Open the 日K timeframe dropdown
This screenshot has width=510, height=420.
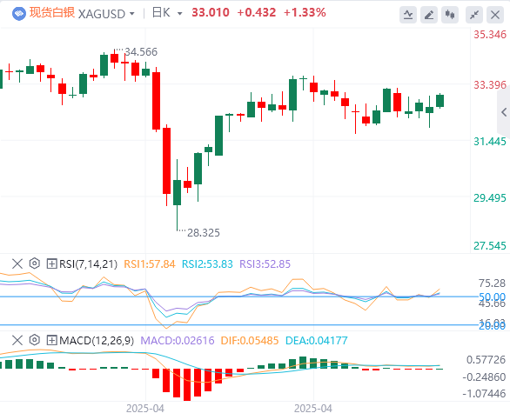pyautogui.click(x=179, y=14)
